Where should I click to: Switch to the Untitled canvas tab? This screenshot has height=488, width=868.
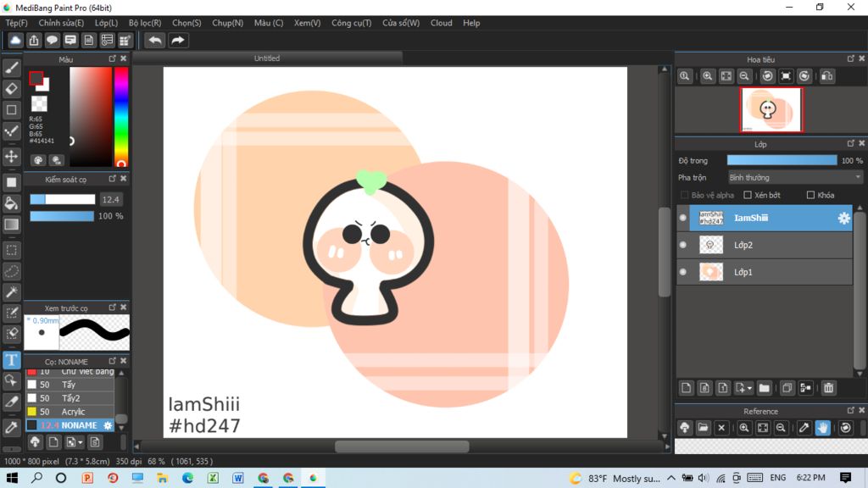coord(267,58)
